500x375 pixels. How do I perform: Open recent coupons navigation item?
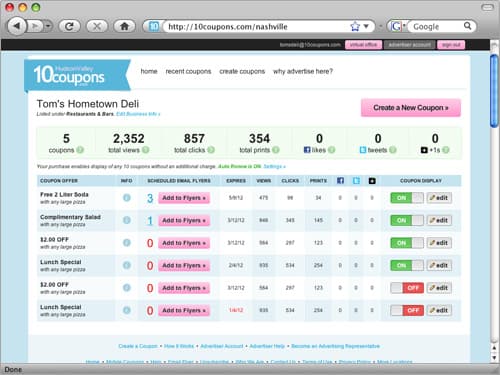188,71
